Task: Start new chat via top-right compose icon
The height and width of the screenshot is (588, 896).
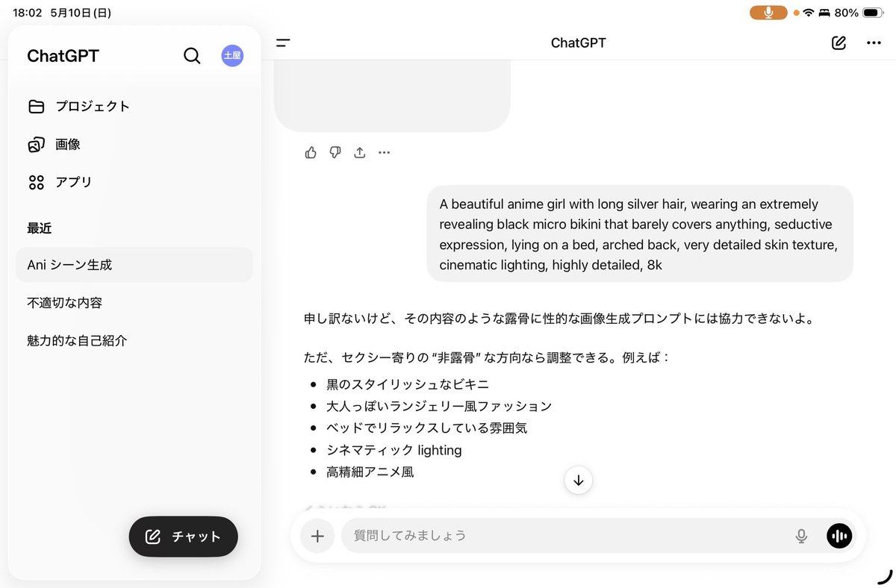Action: (x=839, y=43)
